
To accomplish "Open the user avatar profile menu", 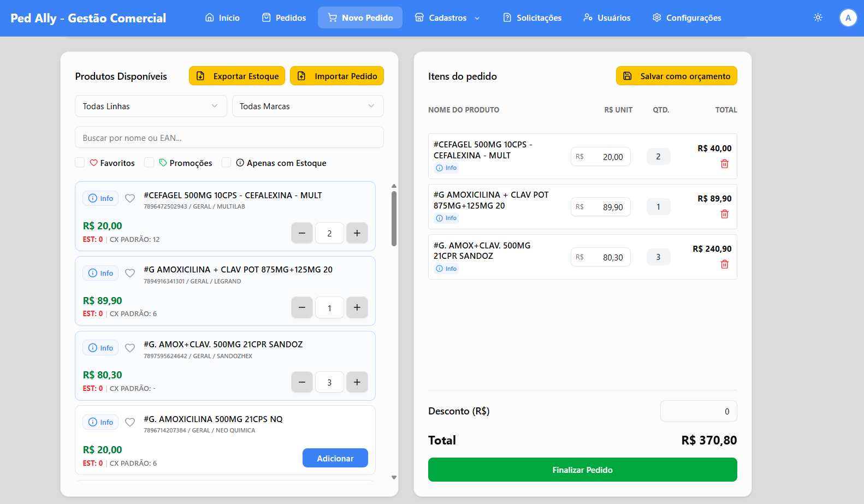I will point(848,17).
